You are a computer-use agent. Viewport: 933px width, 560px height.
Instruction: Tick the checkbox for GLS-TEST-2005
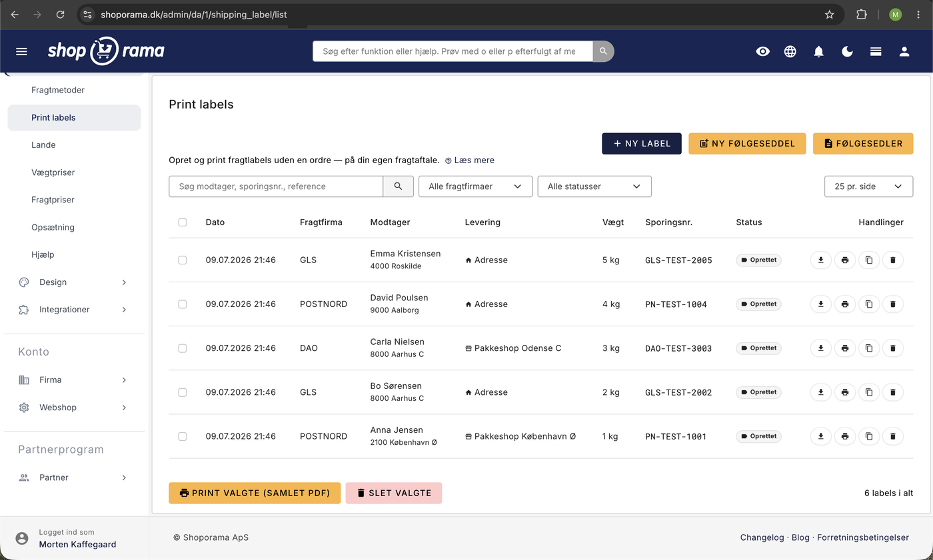click(x=183, y=260)
